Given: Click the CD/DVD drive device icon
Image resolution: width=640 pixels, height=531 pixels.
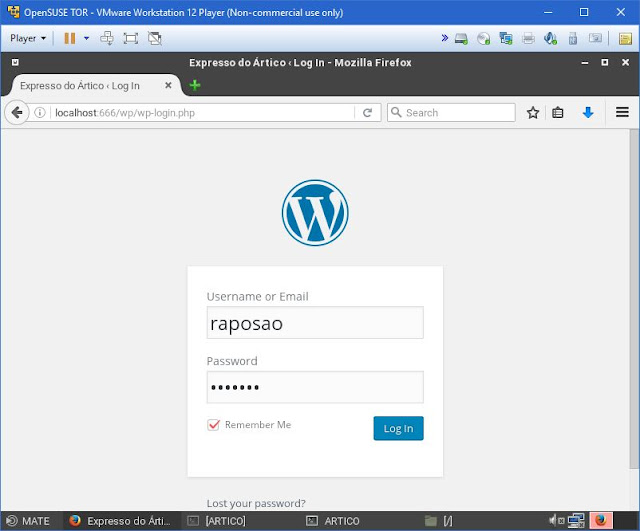Looking at the screenshot, I should click(484, 39).
